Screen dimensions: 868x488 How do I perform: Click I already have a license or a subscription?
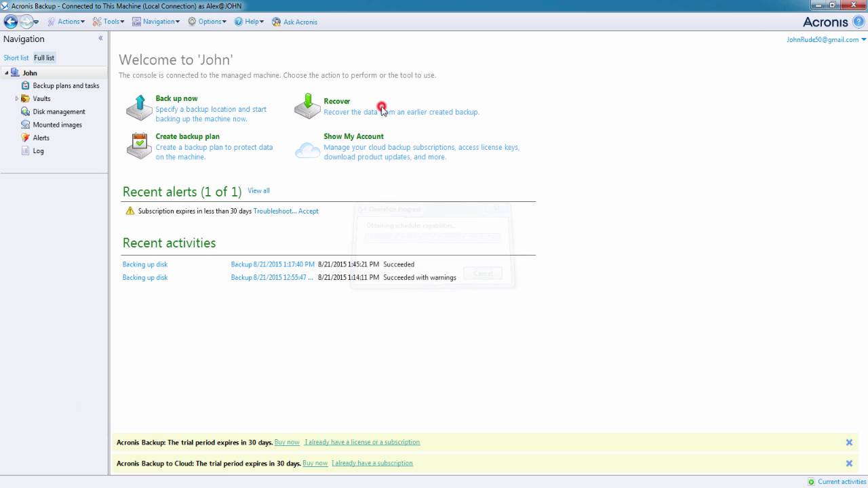pos(362,442)
